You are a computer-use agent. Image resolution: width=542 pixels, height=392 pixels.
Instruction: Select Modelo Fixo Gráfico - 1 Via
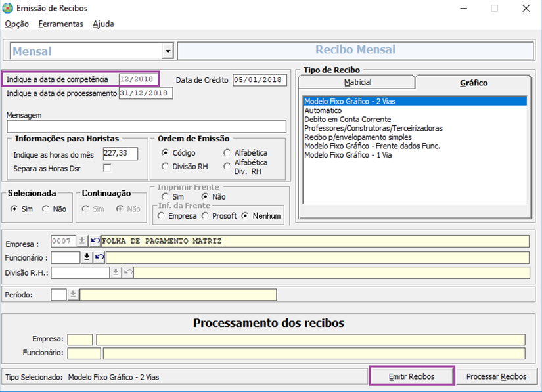click(415, 155)
